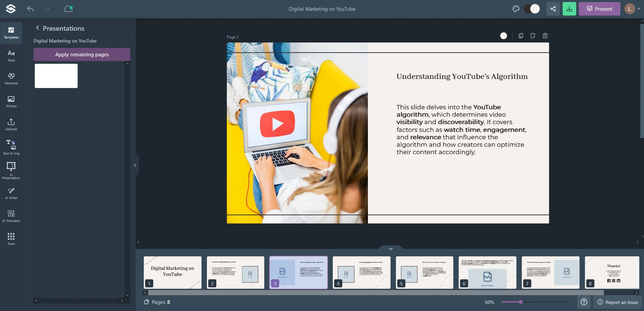Click the Page 3 label
This screenshot has height=311, width=644.
coord(233,37)
